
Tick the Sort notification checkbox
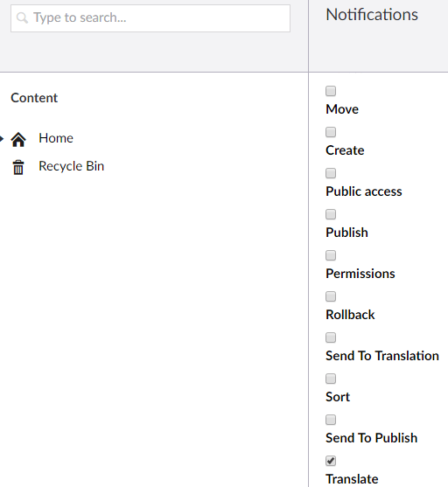(x=331, y=379)
